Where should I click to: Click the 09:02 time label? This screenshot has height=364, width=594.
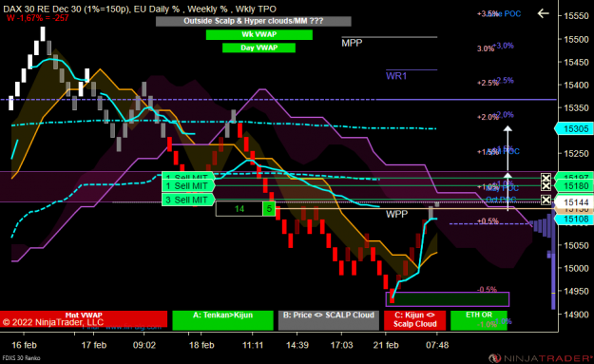[144, 345]
